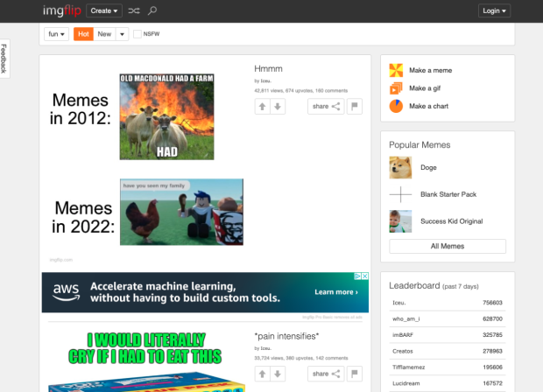Upvote the pain intensifies post

(x=262, y=374)
